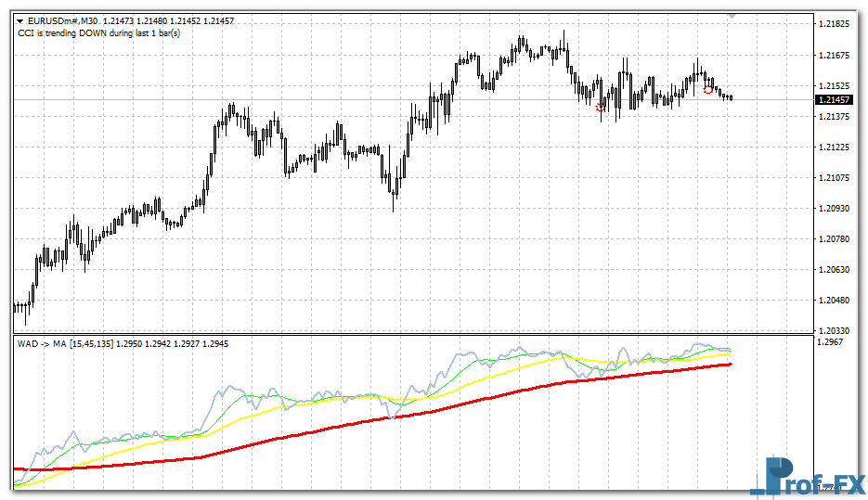Click the CCI trending DOWN message
The height and width of the screenshot is (500, 868).
pos(98,33)
